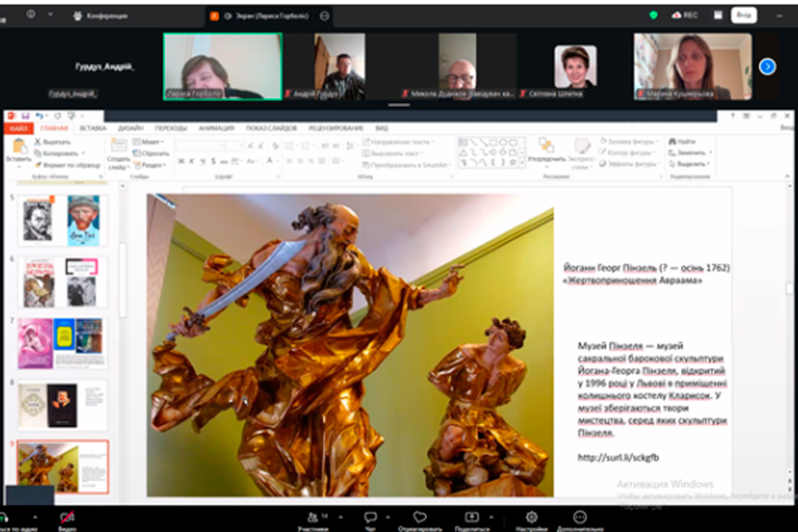Toggle align text right
The height and width of the screenshot is (532, 798).
pos(310,160)
